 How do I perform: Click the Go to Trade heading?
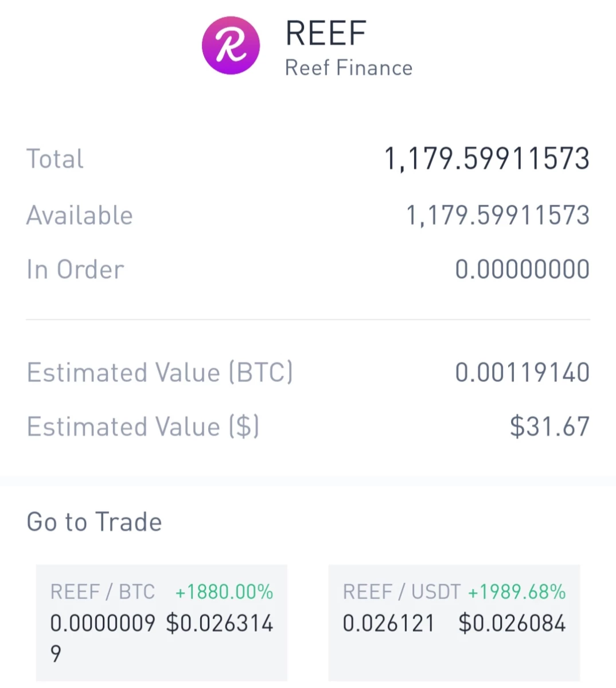(94, 522)
